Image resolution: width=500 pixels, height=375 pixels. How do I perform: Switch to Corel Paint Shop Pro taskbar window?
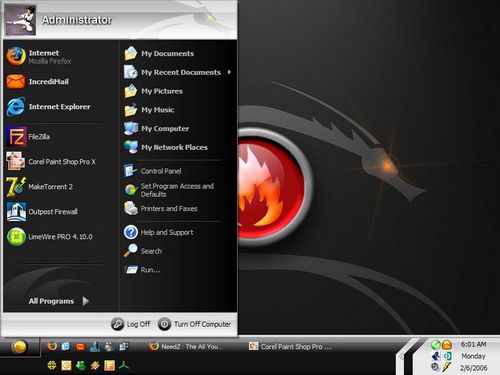coord(291,347)
